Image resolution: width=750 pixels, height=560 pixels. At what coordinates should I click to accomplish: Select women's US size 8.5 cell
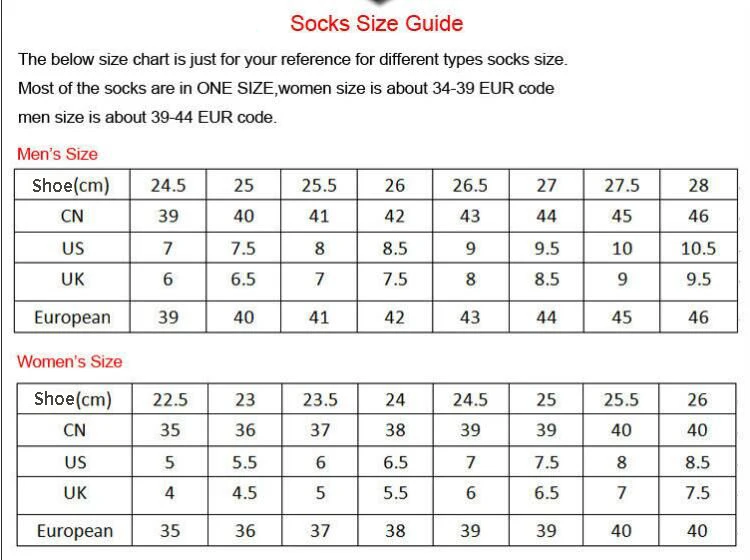point(697,462)
